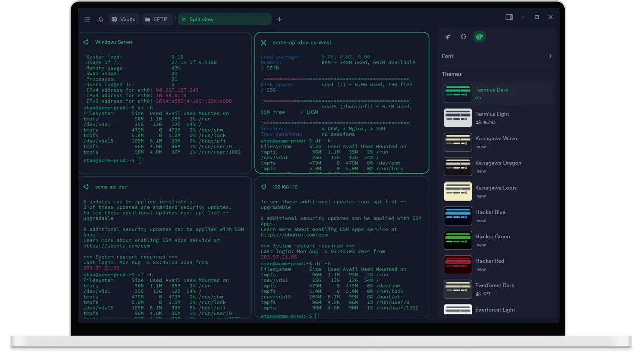This screenshot has height=364, width=642.
Task: Click System load 0.16 line
Action: [x=134, y=57]
